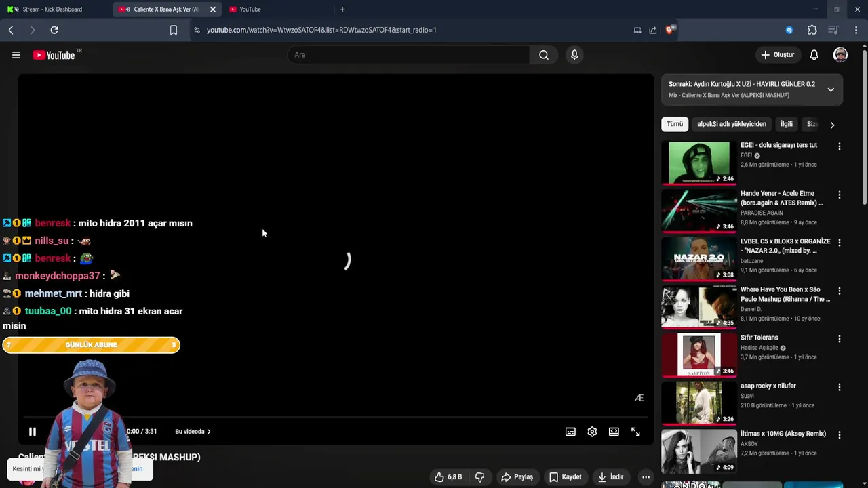Save video with Kaydet button
868x488 pixels.
(565, 477)
